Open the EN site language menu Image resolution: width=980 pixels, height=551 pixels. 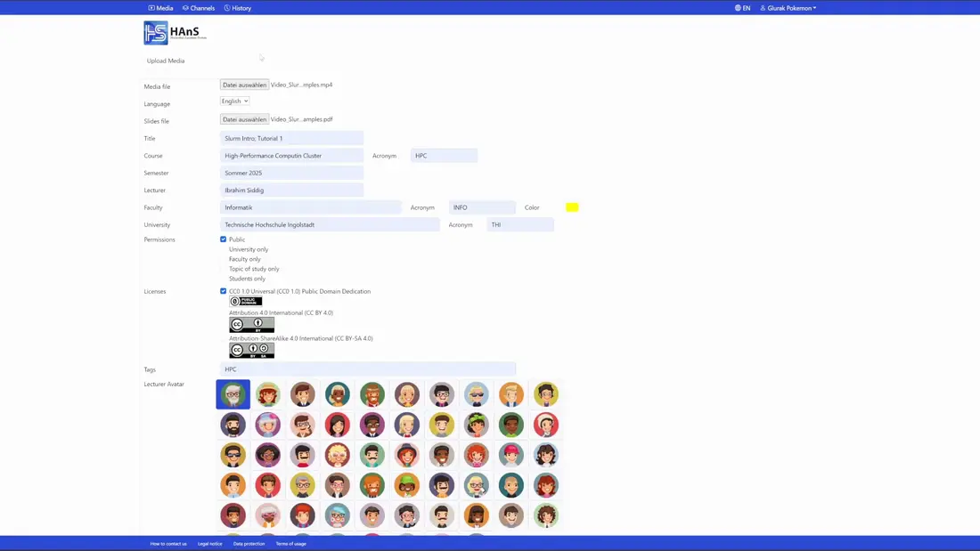(x=742, y=8)
